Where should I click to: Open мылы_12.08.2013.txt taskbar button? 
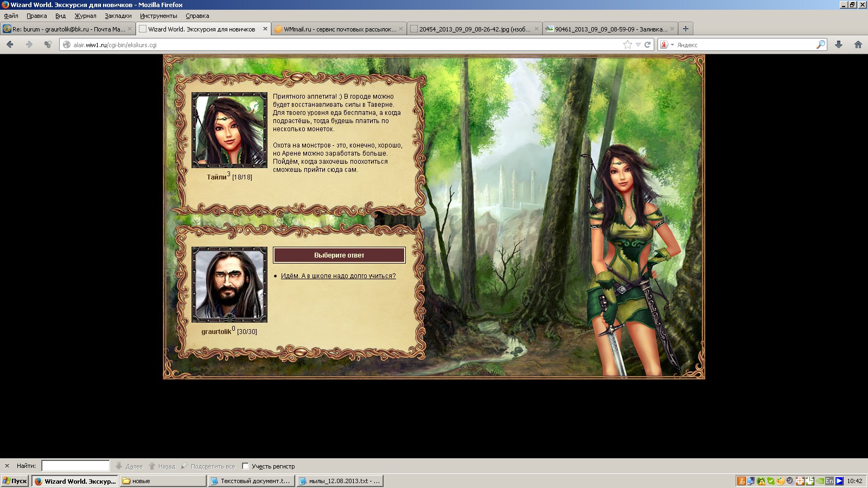tap(340, 481)
